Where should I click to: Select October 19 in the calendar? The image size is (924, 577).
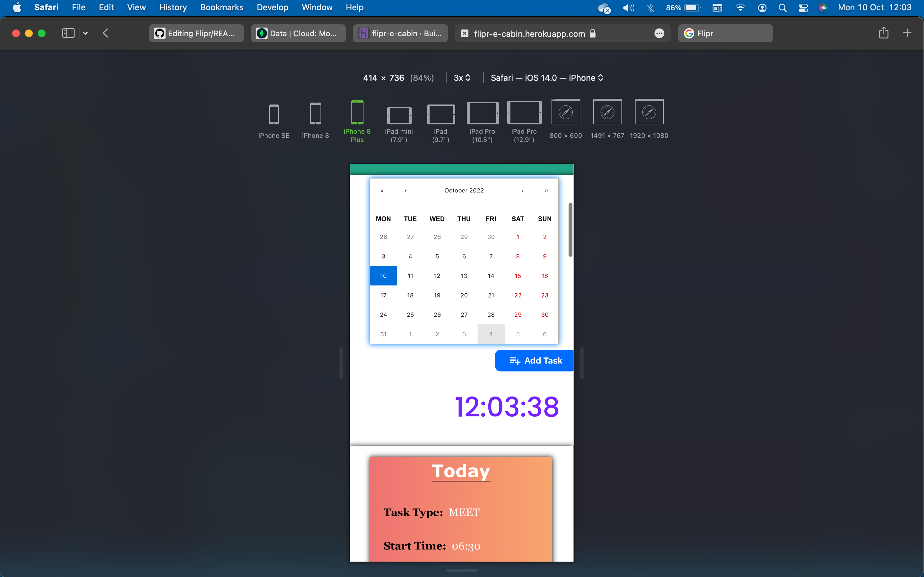click(x=437, y=295)
